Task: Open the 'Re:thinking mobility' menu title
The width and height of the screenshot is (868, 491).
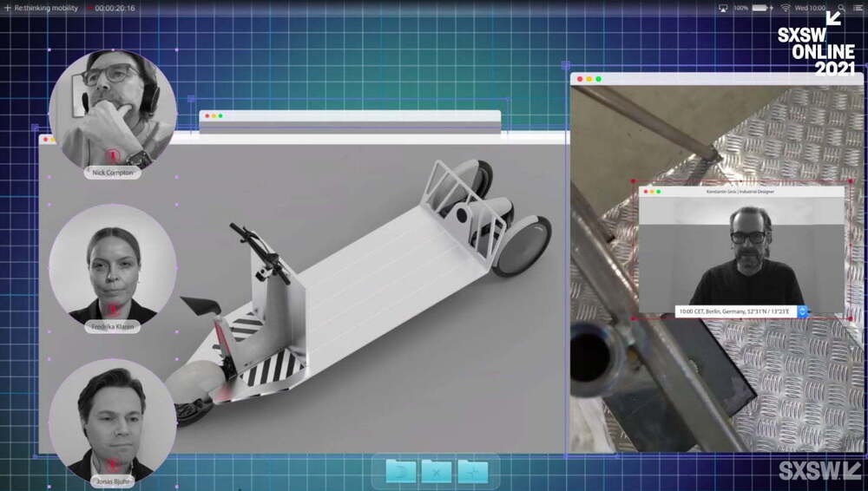Action: [x=46, y=8]
